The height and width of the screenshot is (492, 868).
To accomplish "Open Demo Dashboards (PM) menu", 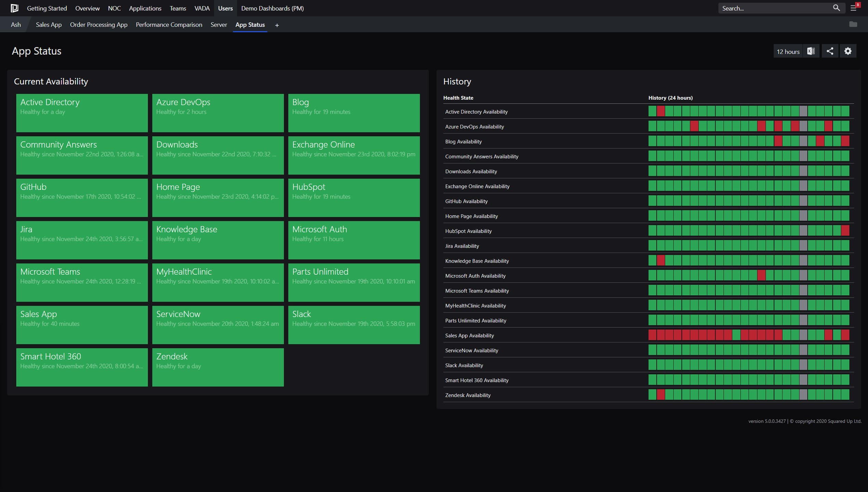I will coord(272,8).
